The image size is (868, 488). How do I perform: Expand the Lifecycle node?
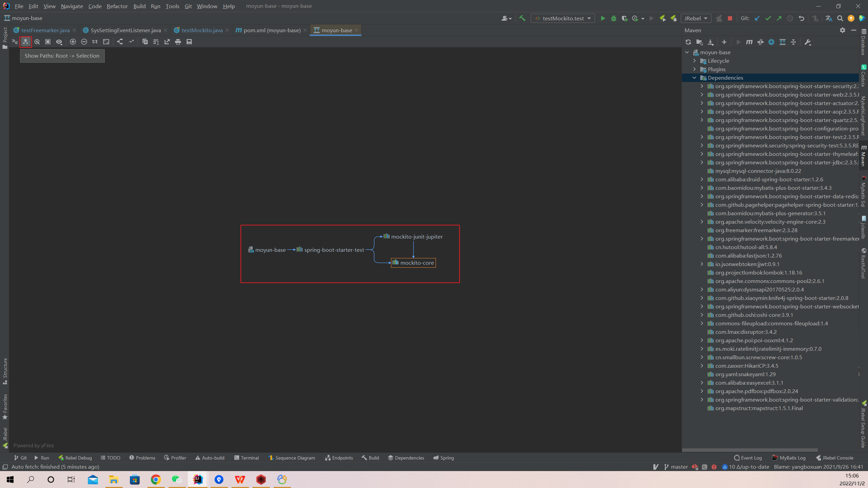[694, 61]
